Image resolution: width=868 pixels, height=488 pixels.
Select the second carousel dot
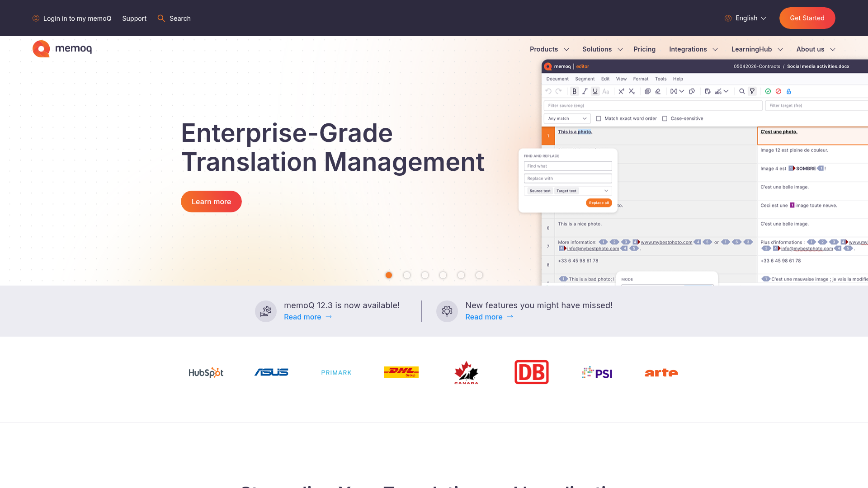407,275
